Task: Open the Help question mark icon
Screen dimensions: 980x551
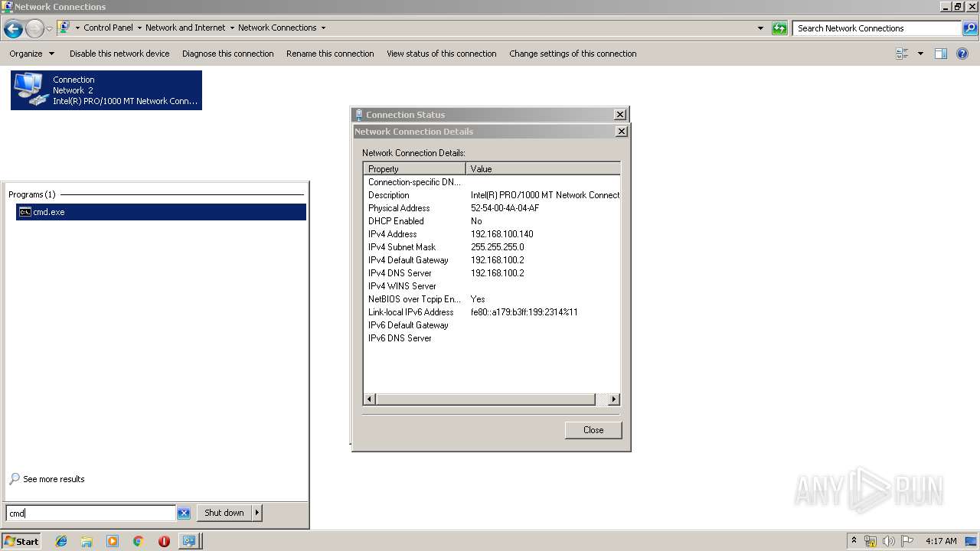Action: (x=963, y=54)
